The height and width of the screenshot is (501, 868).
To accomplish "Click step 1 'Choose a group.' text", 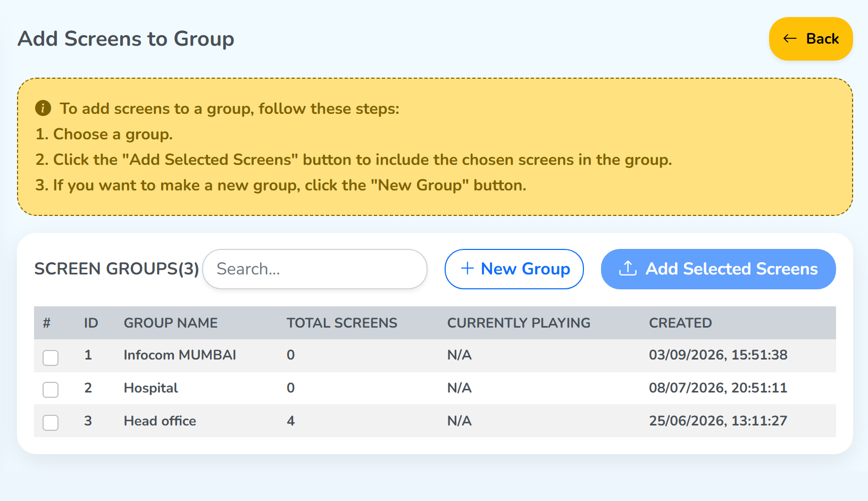I will click(104, 134).
